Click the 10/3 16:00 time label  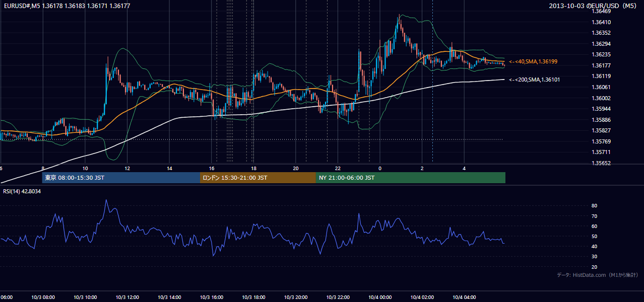[212, 297]
